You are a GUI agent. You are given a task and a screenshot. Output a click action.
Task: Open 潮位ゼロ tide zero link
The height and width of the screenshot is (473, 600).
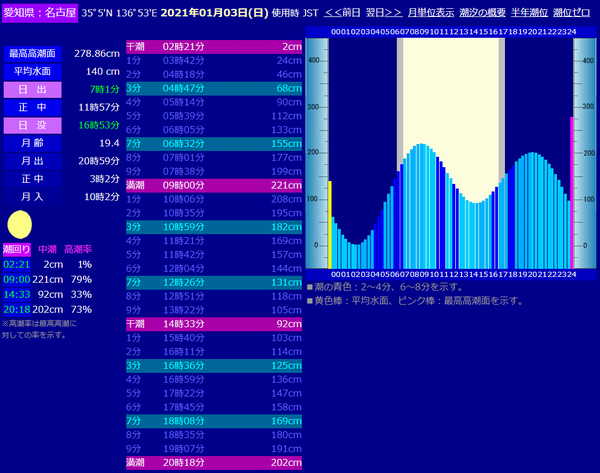click(x=571, y=13)
